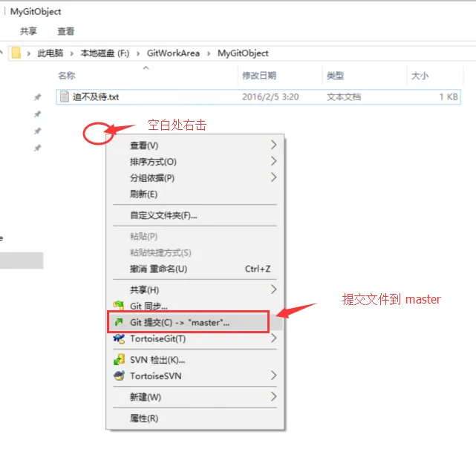
Task: Expand breadcrumb chevron before 此电脑
Action: (28, 53)
